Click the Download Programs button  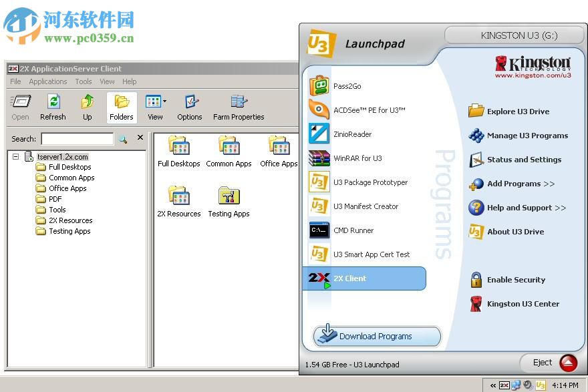[x=376, y=336]
